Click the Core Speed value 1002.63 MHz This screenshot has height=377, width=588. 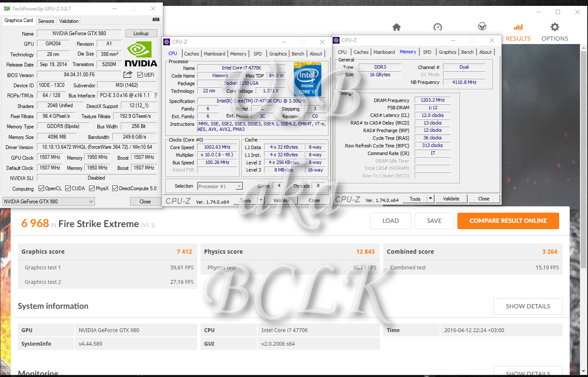click(217, 147)
